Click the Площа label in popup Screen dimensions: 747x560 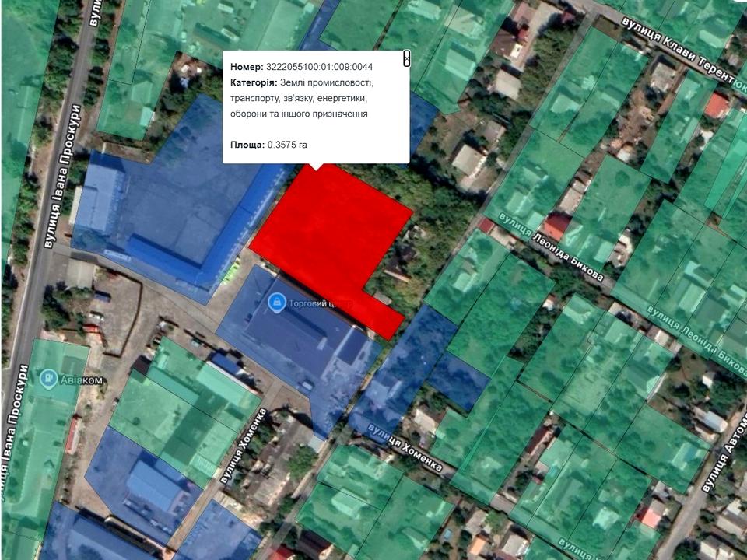247,145
